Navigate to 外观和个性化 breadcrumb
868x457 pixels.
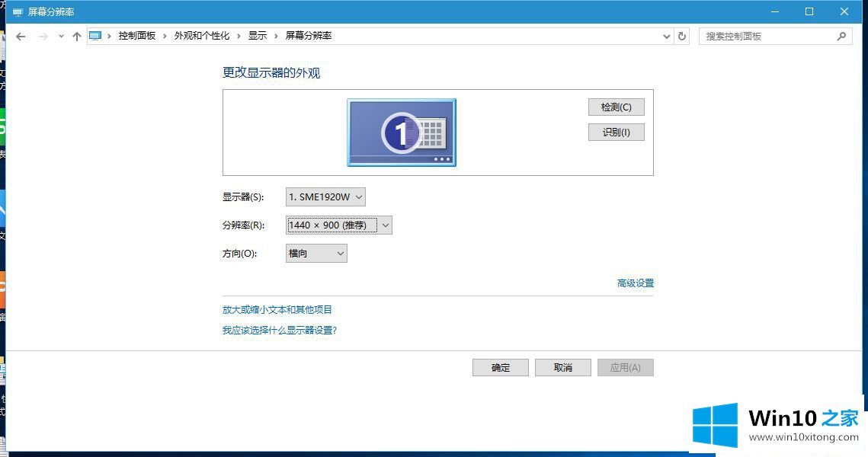(x=201, y=36)
